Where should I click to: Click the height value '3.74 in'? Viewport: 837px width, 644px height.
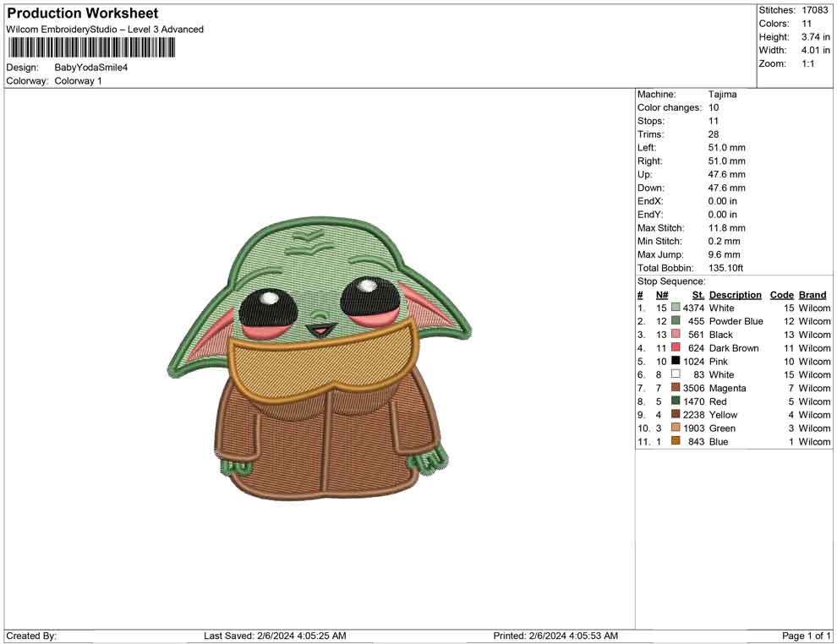[815, 37]
